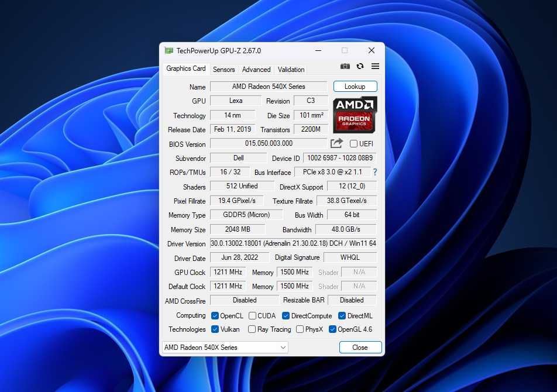557x392 pixels.
Task: Click the Bus Interface PCIe x8 3.0 value
Action: 332,172
